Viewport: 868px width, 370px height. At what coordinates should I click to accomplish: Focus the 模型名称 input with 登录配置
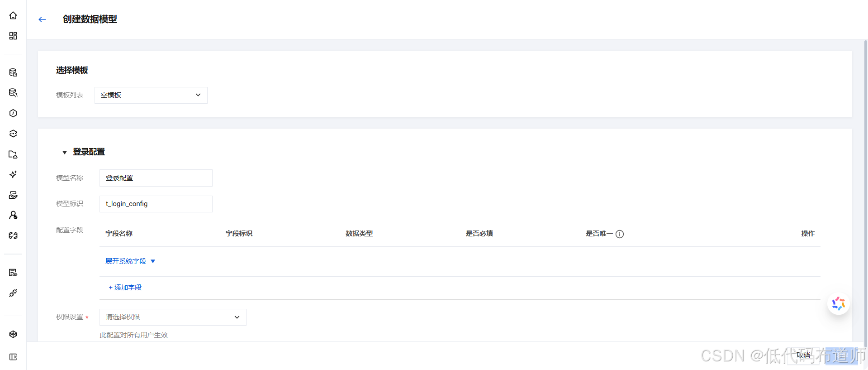tap(156, 178)
